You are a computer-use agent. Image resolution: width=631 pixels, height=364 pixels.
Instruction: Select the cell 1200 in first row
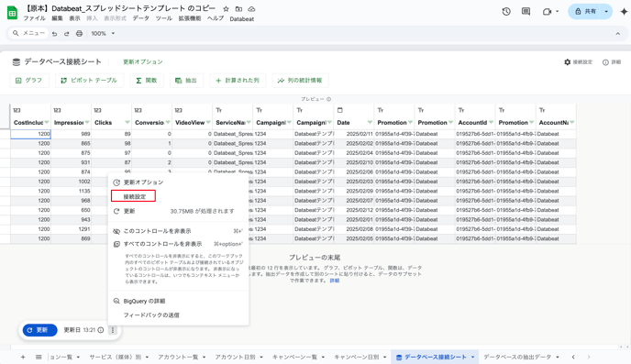point(30,134)
